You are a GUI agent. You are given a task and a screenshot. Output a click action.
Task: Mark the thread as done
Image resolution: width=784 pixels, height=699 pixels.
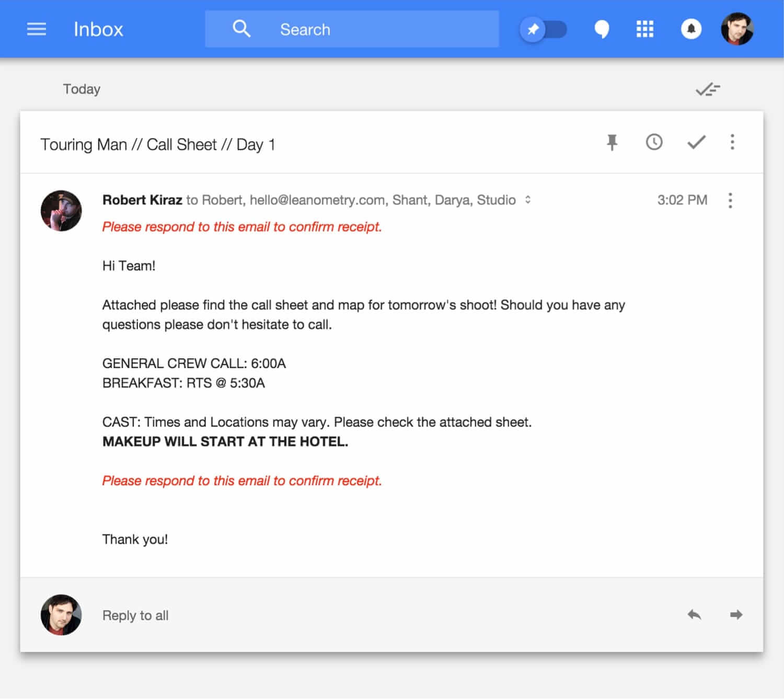696,142
